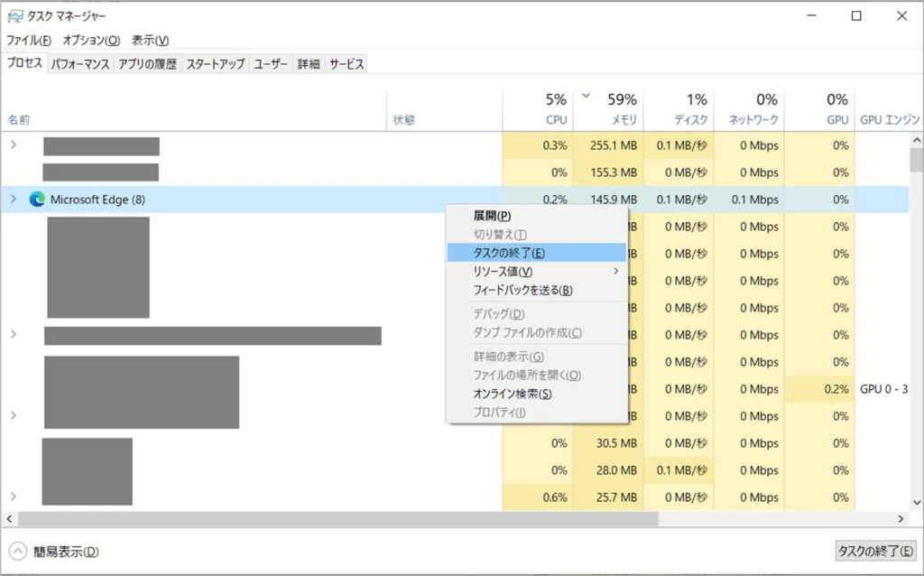924x576 pixels.
Task: Expand the Microsoft Edge (8) process group
Action: 13,200
